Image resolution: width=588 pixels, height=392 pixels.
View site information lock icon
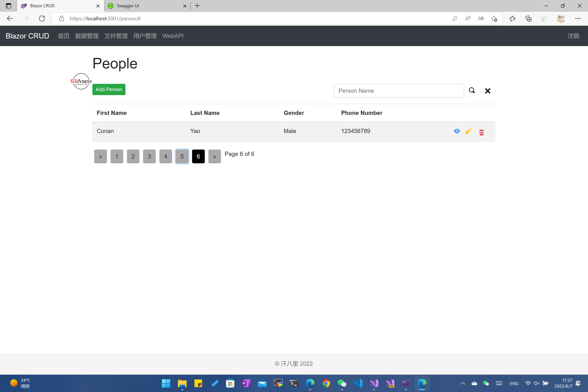(62, 19)
